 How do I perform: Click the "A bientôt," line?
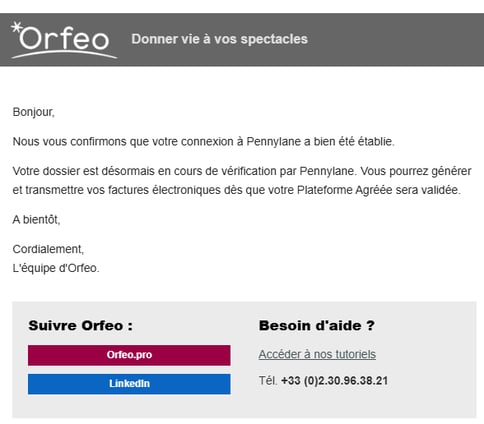36,220
